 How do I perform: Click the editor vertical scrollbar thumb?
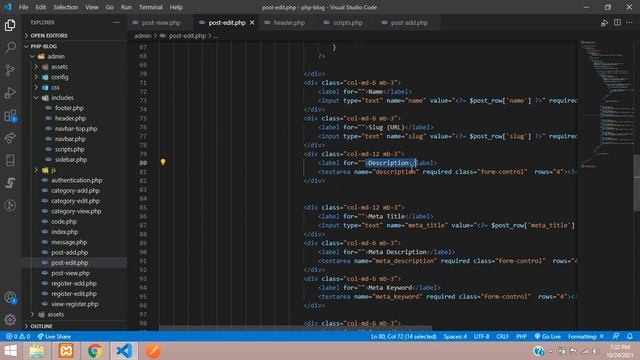pos(636,182)
